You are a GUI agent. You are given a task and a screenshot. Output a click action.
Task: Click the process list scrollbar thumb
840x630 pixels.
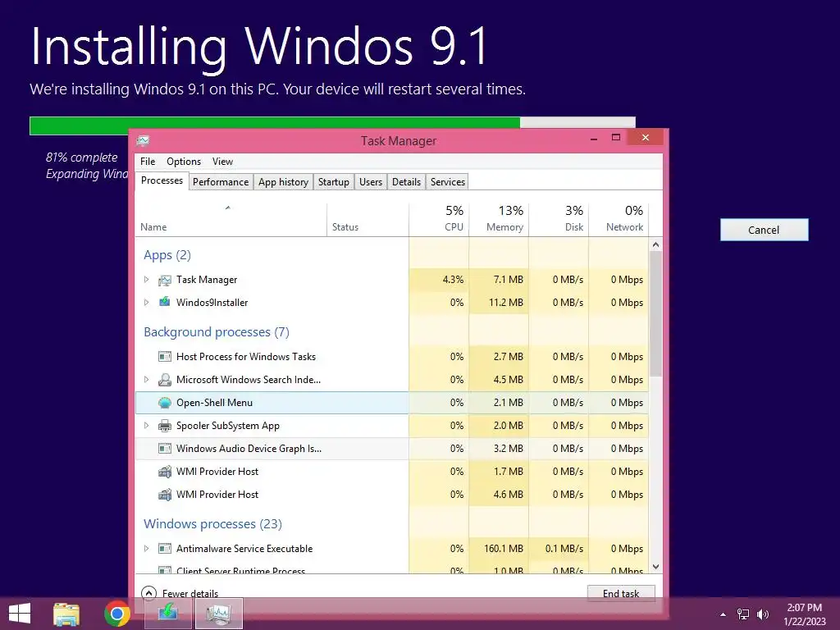[x=655, y=313]
